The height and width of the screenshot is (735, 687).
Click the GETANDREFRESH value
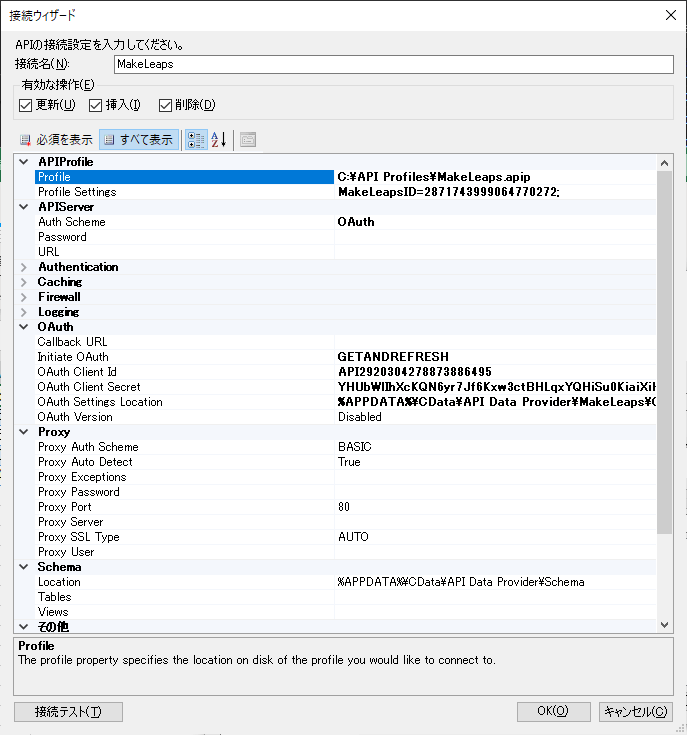pos(393,357)
